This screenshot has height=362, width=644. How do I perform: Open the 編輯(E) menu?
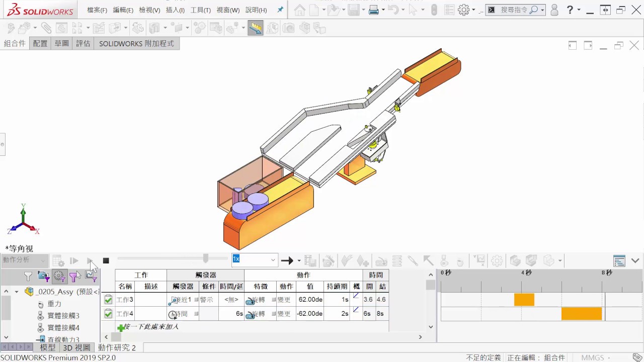click(x=123, y=10)
